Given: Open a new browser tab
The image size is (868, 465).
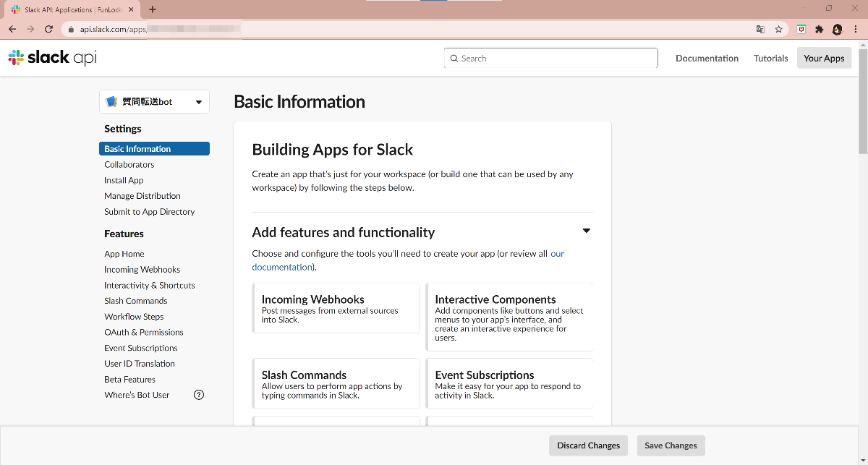Looking at the screenshot, I should (153, 9).
